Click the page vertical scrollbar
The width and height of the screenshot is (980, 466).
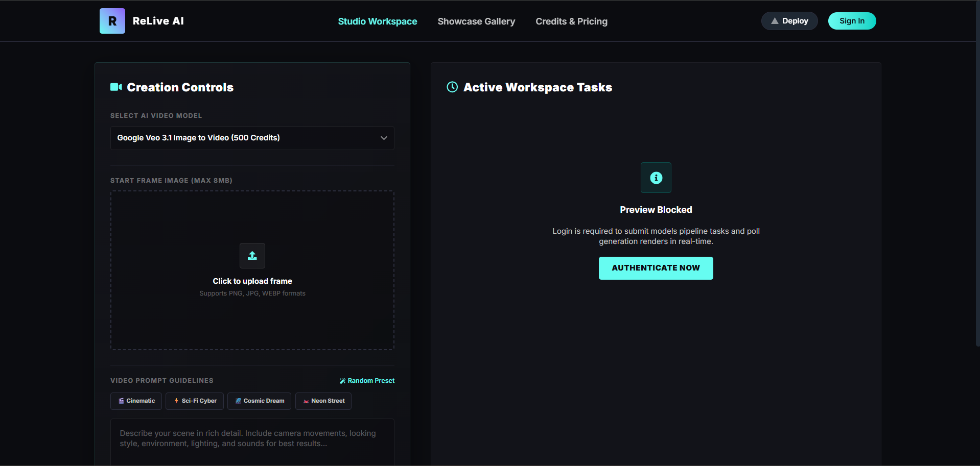click(x=977, y=174)
